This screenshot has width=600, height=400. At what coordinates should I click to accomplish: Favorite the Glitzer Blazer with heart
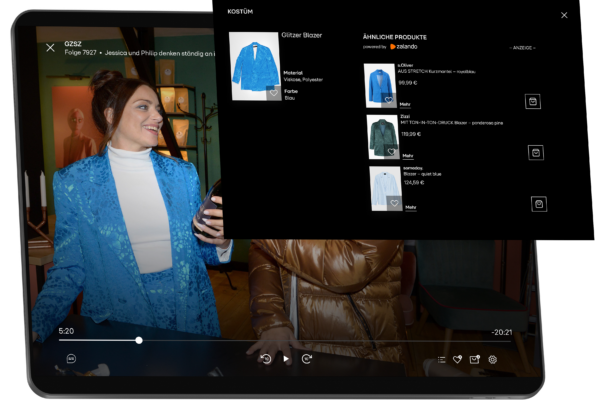(x=272, y=93)
